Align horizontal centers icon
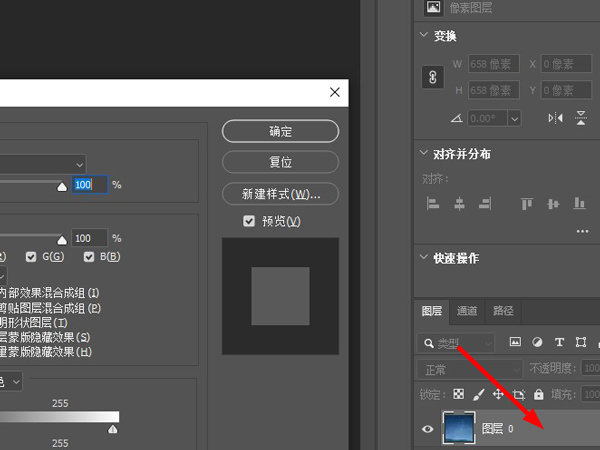The width and height of the screenshot is (600, 450). pyautogui.click(x=459, y=203)
